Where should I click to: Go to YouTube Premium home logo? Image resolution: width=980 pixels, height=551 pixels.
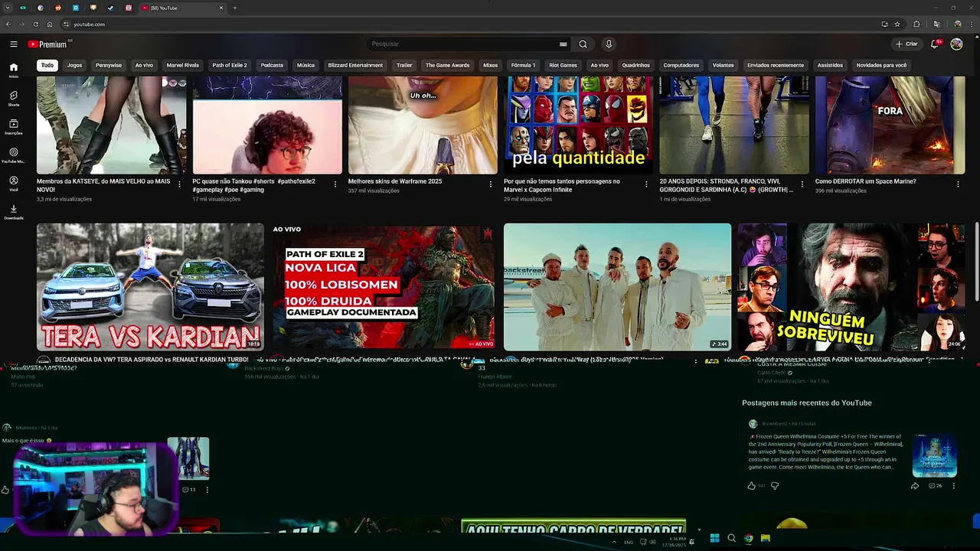(49, 44)
